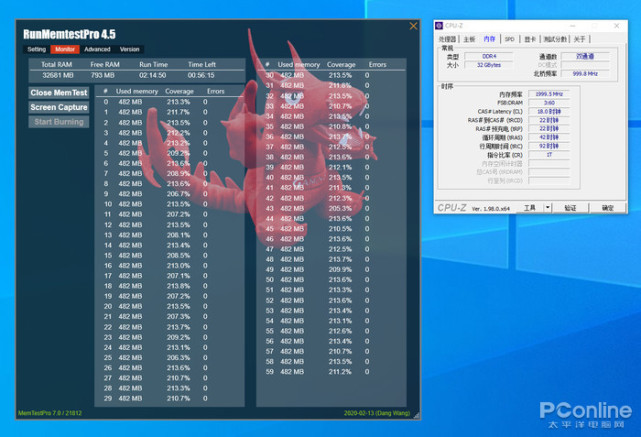
Task: Switch to the 处理器 tab in CPU-Z
Action: point(447,39)
